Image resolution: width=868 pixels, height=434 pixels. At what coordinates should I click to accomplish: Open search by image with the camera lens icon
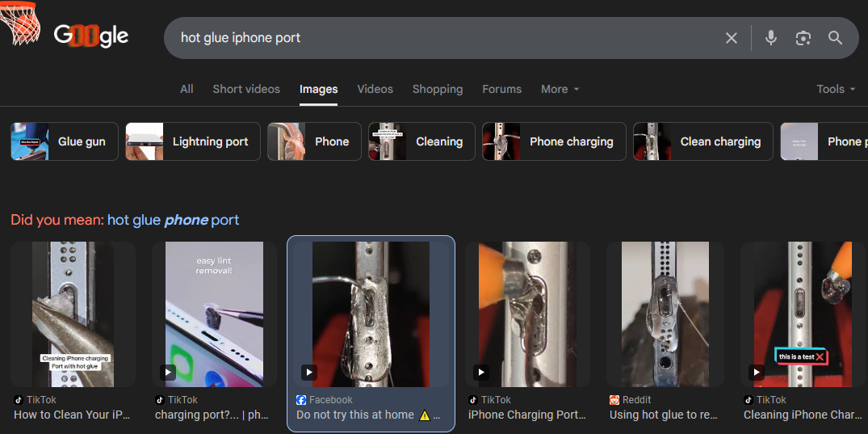pyautogui.click(x=803, y=38)
